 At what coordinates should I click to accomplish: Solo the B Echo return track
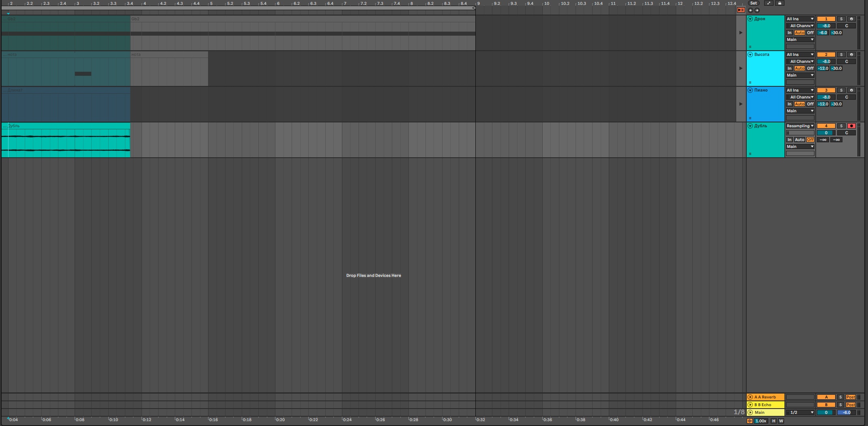[840, 405]
